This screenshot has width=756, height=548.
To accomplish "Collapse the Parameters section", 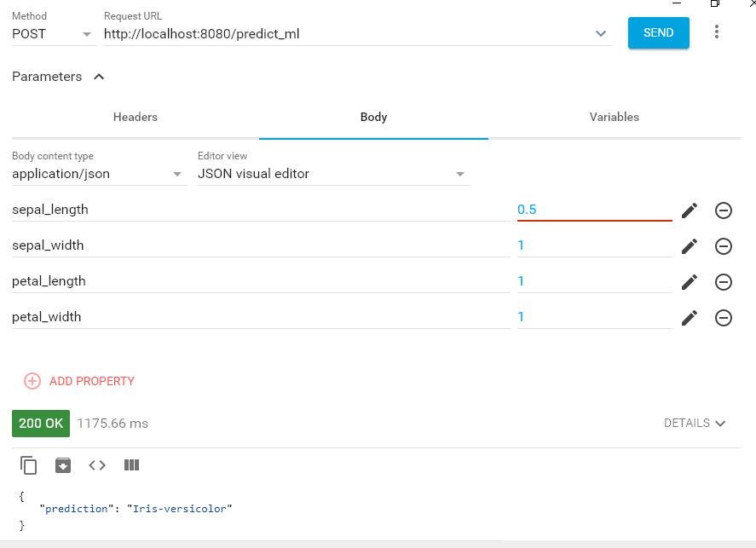I will [x=98, y=76].
